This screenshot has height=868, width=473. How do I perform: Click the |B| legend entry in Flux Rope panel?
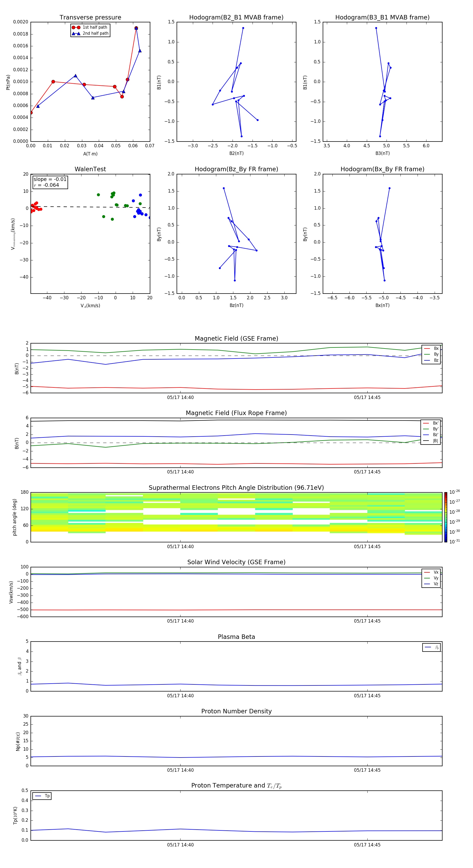coord(431,441)
